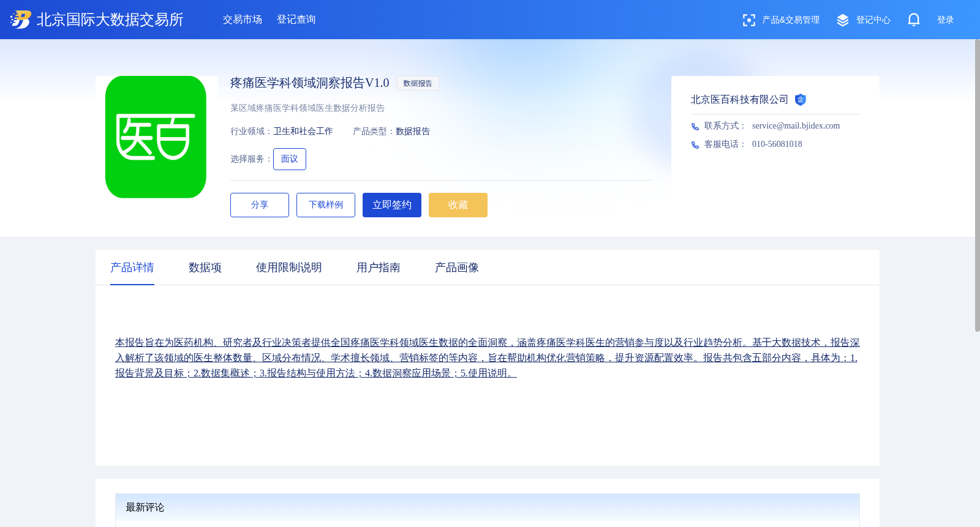The image size is (980, 527).
Task: Click the subtitle 某区域疼痛医学科领域医生数据分析报告
Action: (307, 108)
